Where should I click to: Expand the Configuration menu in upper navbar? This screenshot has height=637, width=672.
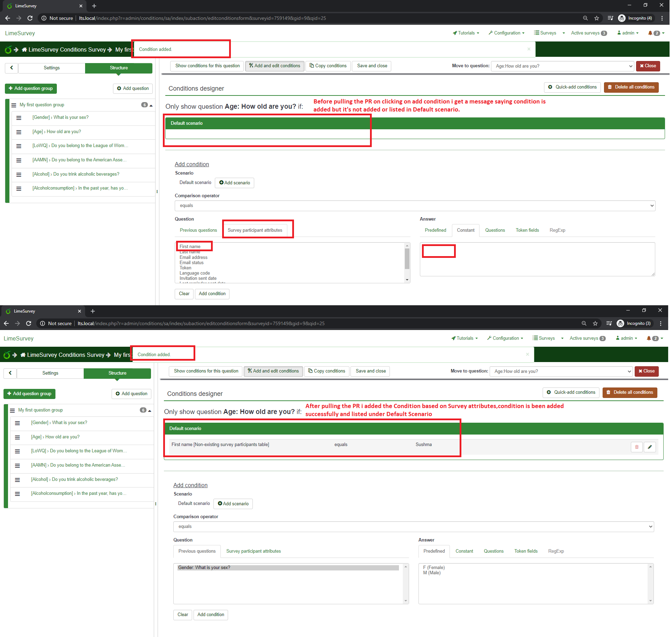point(506,33)
